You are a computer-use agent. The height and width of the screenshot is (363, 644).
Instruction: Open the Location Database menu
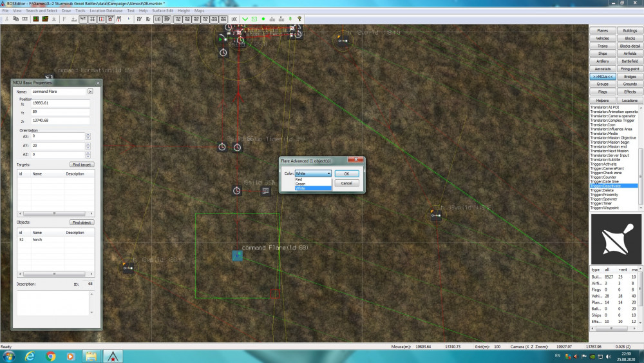[x=106, y=11]
